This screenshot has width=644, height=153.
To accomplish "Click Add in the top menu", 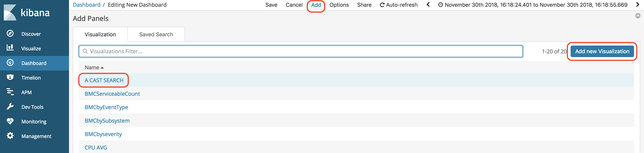I will pyautogui.click(x=316, y=5).
